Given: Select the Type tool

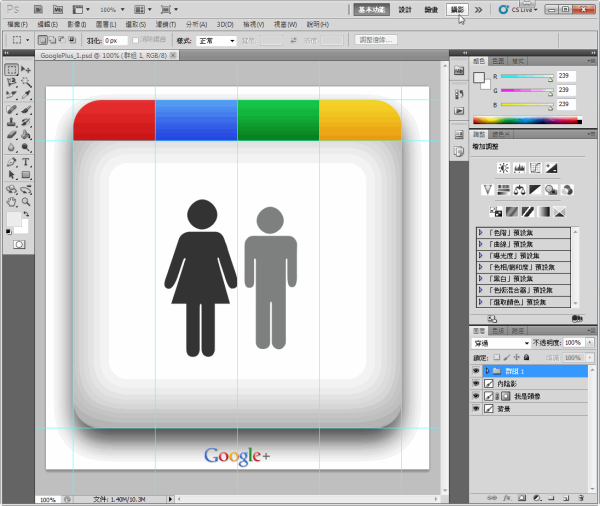Looking at the screenshot, I should pos(26,161).
